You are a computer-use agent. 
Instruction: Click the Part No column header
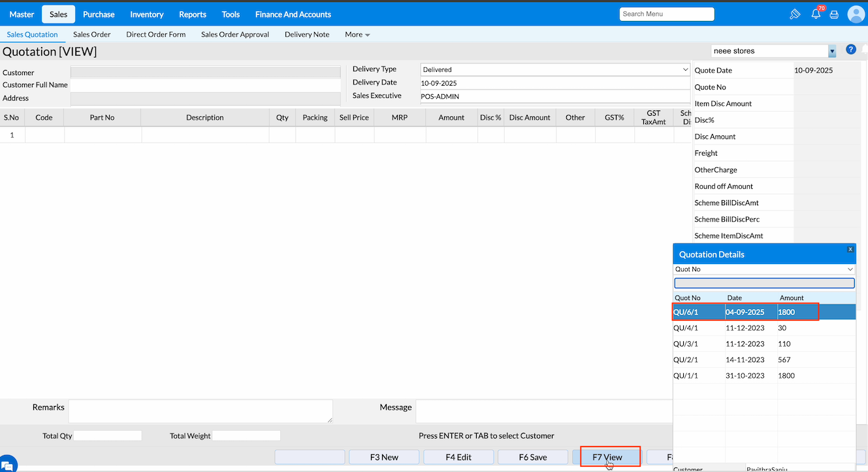click(102, 118)
